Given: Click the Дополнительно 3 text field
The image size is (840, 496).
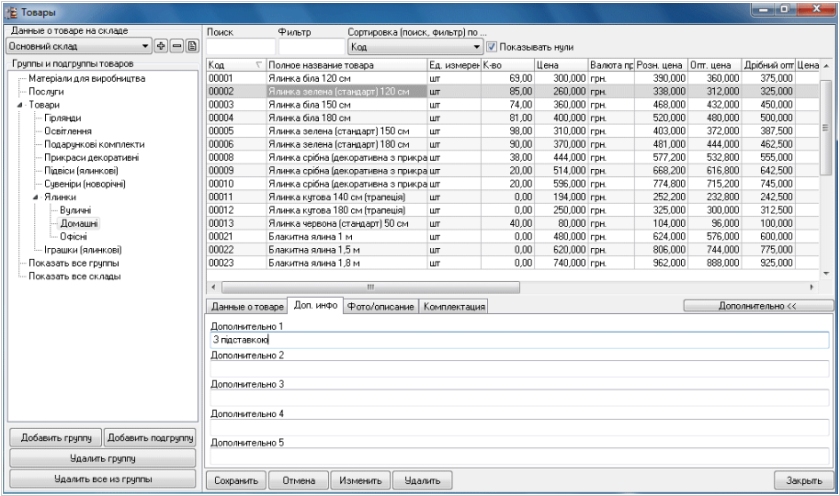Looking at the screenshot, I should (520, 397).
